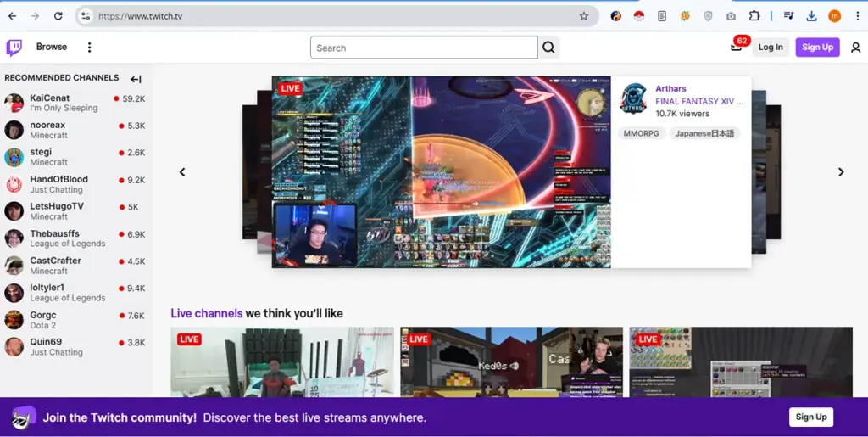868x437 pixels.
Task: Click the browser address bar URL
Action: pyautogui.click(x=140, y=16)
